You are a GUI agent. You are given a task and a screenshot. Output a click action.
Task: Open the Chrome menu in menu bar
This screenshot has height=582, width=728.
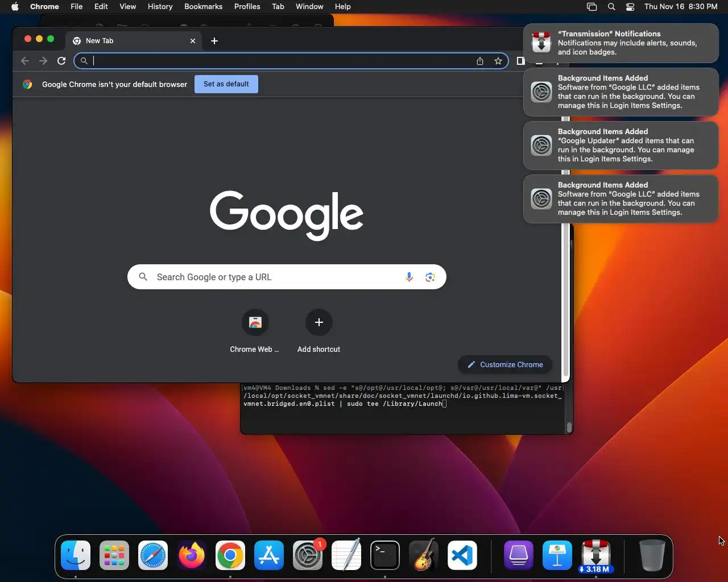(x=44, y=7)
